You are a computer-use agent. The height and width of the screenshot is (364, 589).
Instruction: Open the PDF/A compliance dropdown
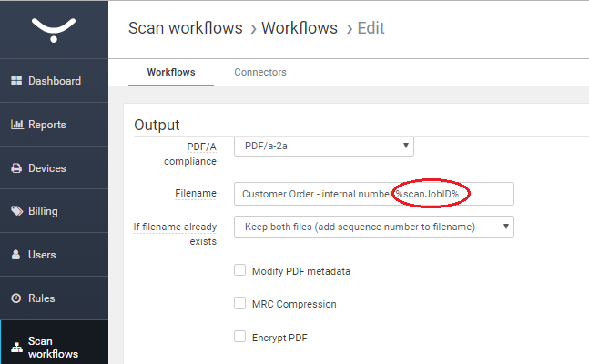click(324, 146)
